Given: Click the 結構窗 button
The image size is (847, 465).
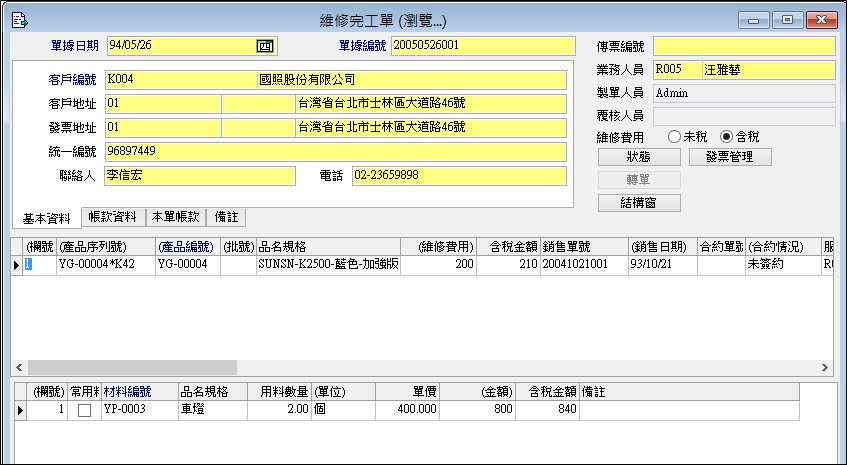Looking at the screenshot, I should tap(639, 203).
